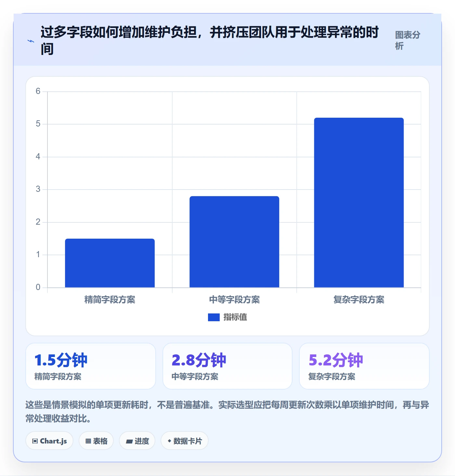
Task: Select the 数据卡片 tag chip
Action: pyautogui.click(x=185, y=441)
